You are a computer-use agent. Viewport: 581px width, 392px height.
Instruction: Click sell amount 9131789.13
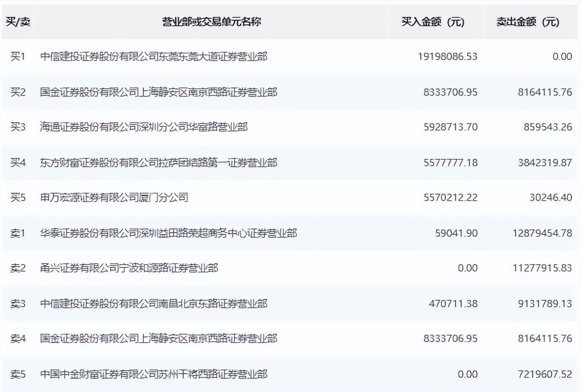[x=545, y=304]
